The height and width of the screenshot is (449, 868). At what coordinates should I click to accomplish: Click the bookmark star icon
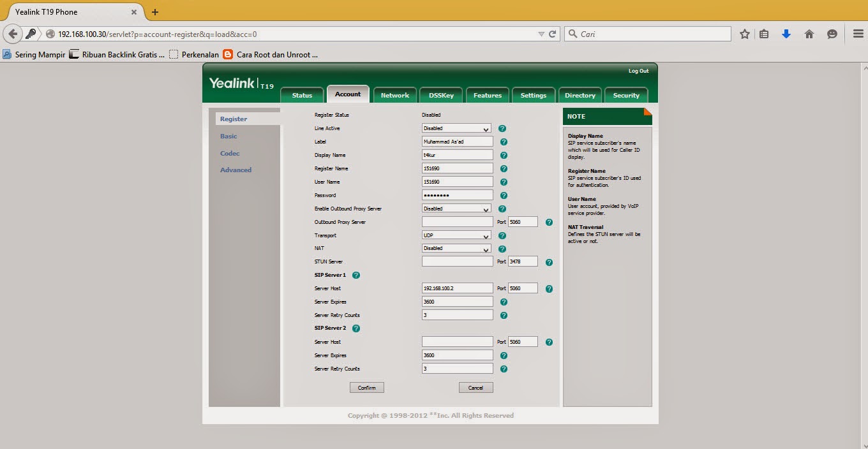coord(744,34)
